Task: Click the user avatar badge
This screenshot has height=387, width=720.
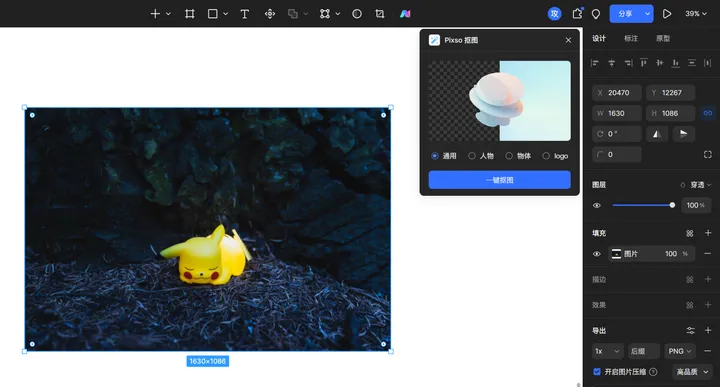Action: tap(555, 14)
